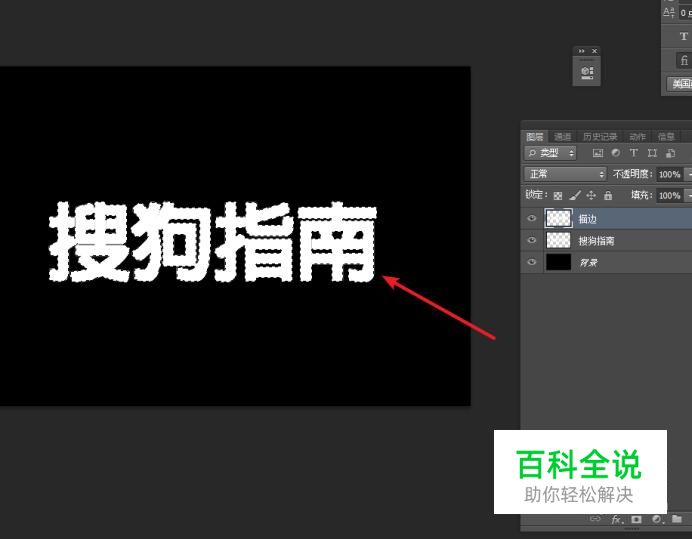Switch to the 图层 tab
Image resolution: width=692 pixels, height=539 pixels.
535,136
